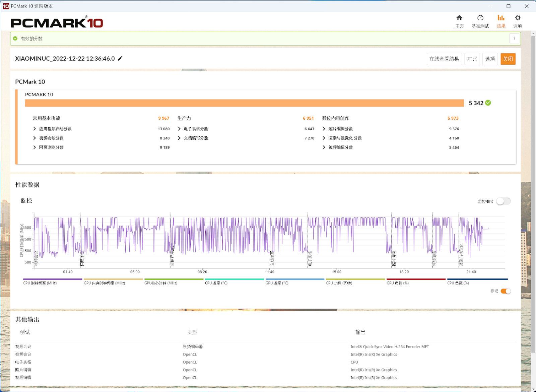Click the CPU clock monitoring graph
The width and height of the screenshot is (536, 392).
(269, 240)
